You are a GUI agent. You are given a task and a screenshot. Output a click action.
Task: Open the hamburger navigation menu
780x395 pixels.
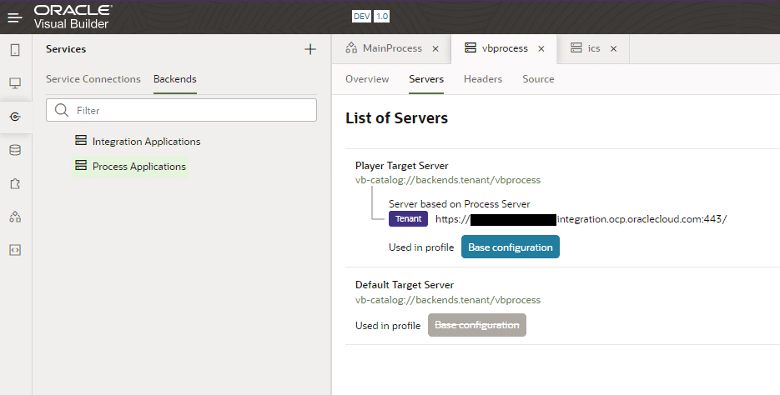(15, 17)
